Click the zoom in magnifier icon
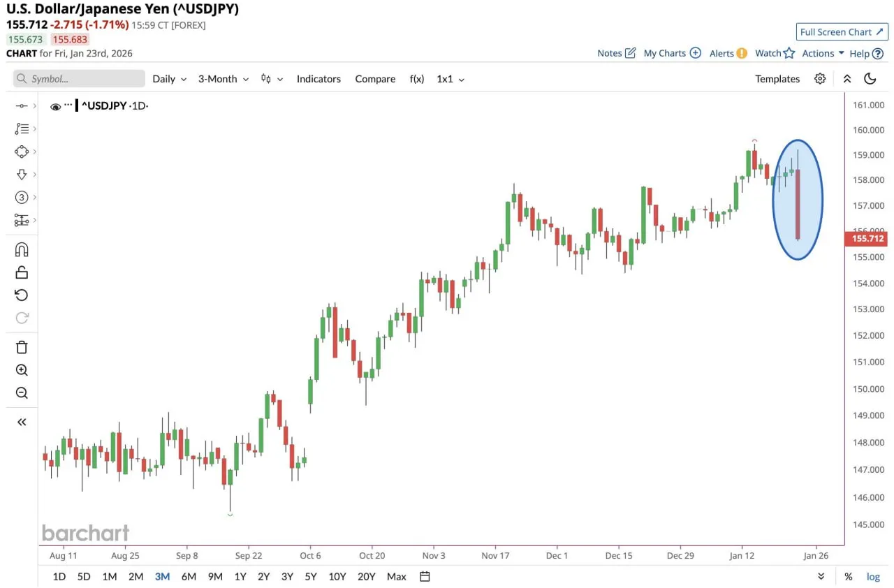Screen dimensions: 894x588 pyautogui.click(x=22, y=370)
